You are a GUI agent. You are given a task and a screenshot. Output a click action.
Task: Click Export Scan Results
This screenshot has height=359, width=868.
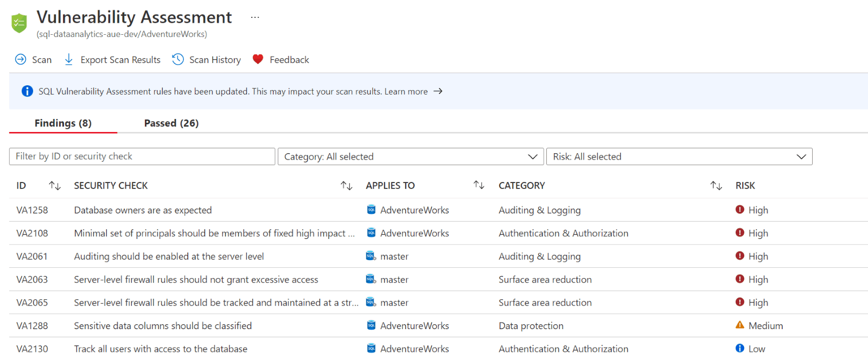point(112,60)
